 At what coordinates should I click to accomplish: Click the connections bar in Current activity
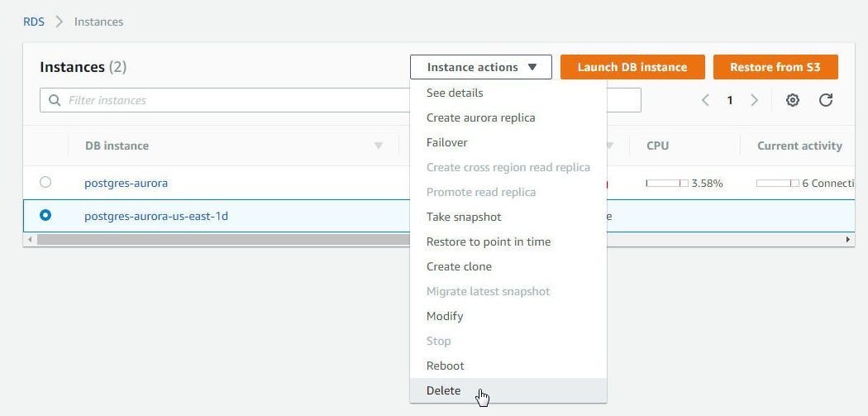(778, 183)
